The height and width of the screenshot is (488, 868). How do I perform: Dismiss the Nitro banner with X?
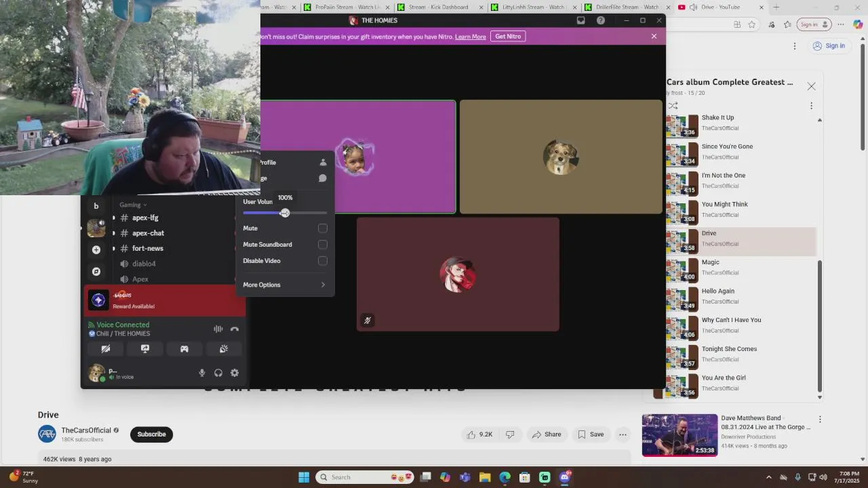(654, 36)
